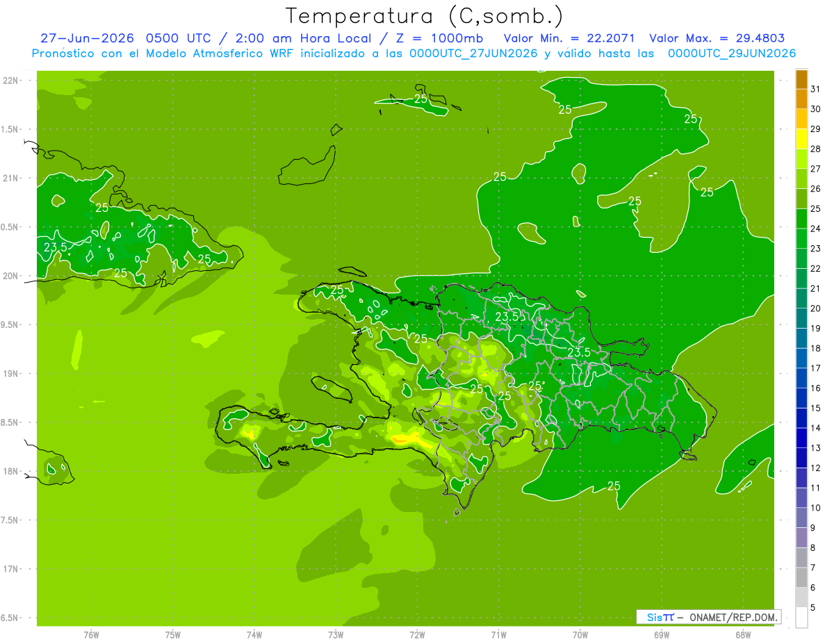Click the "21N" latitude axis label
Viewport: 834px width, 644px height.
pyautogui.click(x=12, y=178)
